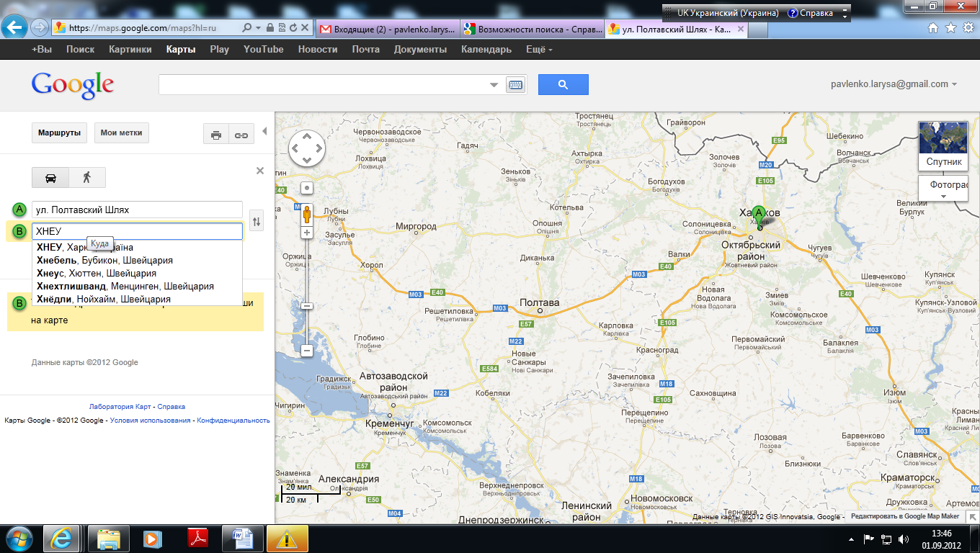Click the browser refresh icon
Viewport: 980px width, 553px height.
[293, 27]
